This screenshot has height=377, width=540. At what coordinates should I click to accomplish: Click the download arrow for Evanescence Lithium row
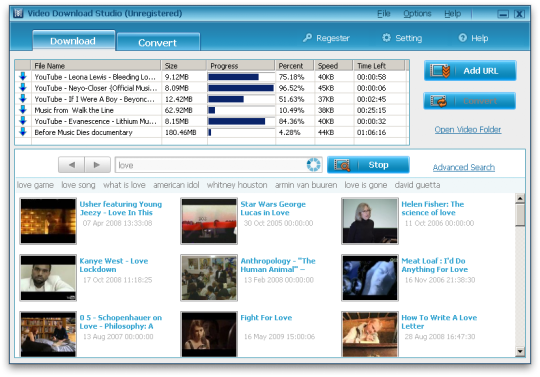pyautogui.click(x=23, y=121)
